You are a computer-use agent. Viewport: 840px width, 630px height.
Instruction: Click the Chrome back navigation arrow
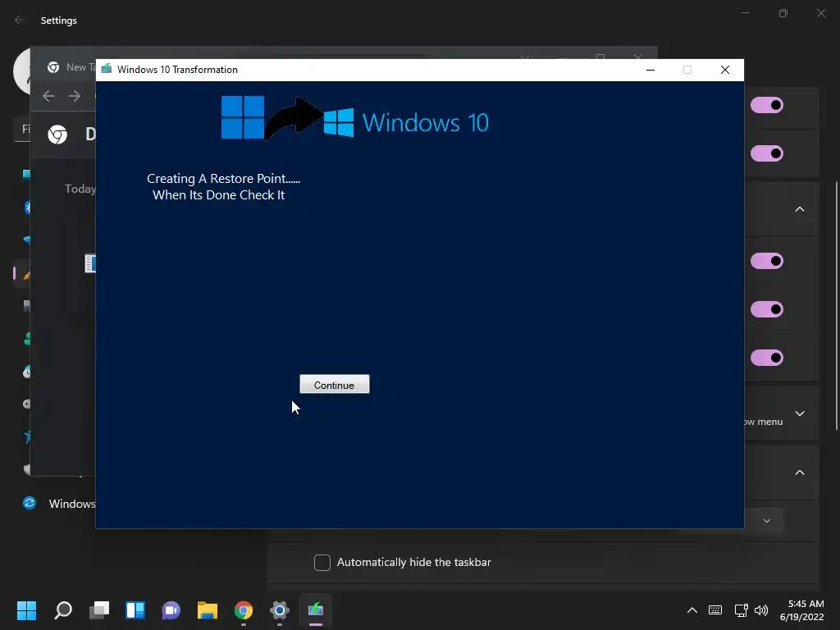[48, 96]
